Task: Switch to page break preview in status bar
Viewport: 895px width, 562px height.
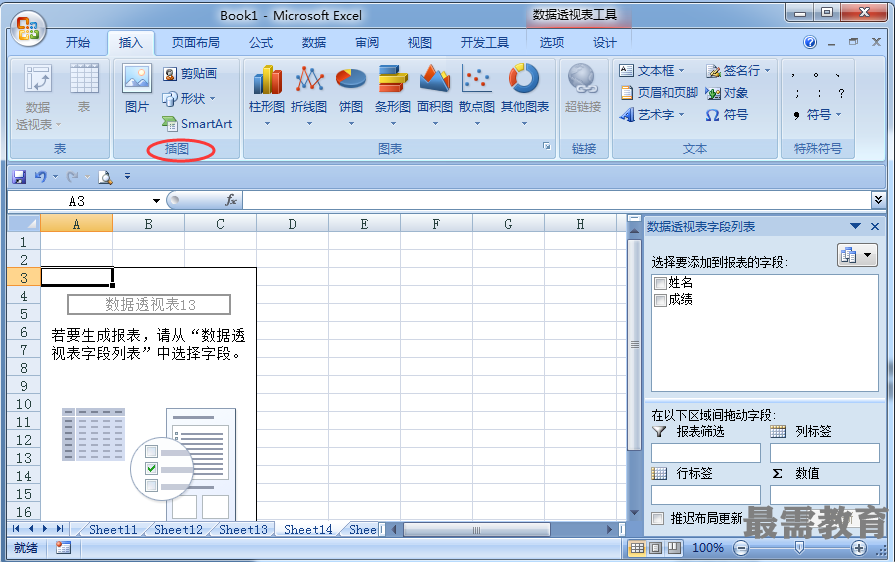Action: click(675, 548)
